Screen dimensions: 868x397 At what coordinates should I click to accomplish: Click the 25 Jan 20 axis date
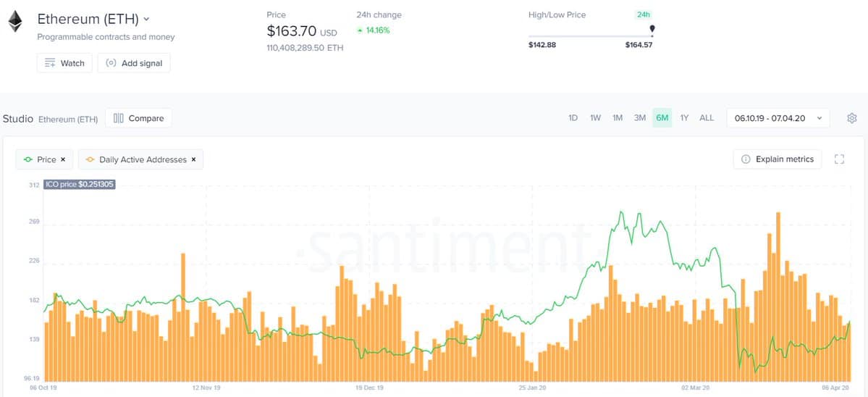click(x=532, y=388)
